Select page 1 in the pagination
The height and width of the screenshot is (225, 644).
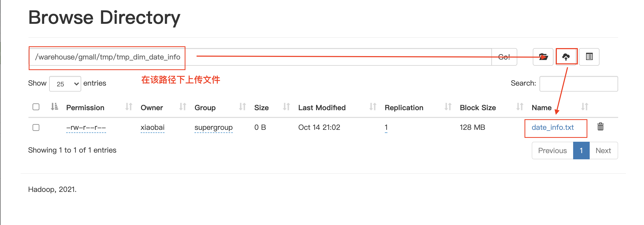point(581,151)
